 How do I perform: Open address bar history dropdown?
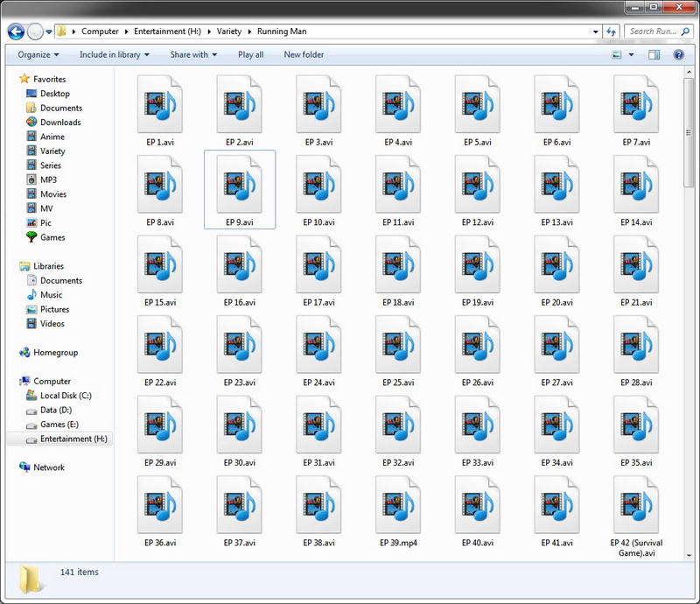[x=596, y=32]
